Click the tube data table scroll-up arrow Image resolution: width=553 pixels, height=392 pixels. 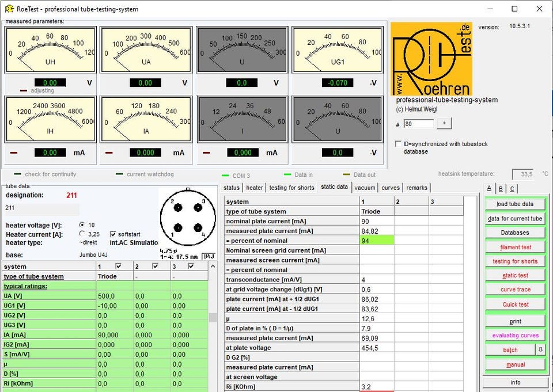pos(213,267)
